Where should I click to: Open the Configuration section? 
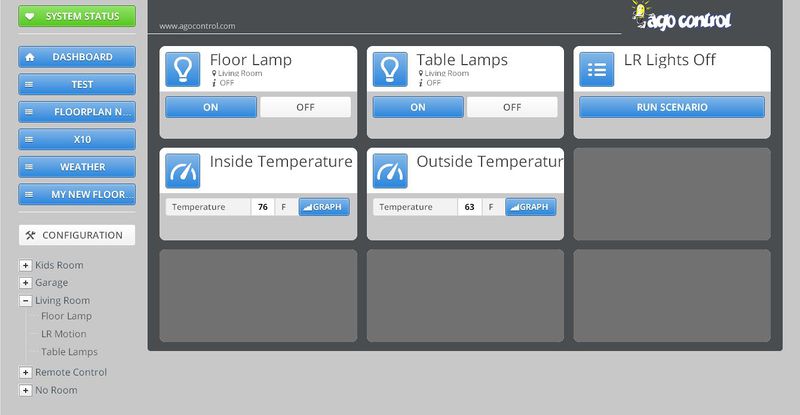pos(76,235)
